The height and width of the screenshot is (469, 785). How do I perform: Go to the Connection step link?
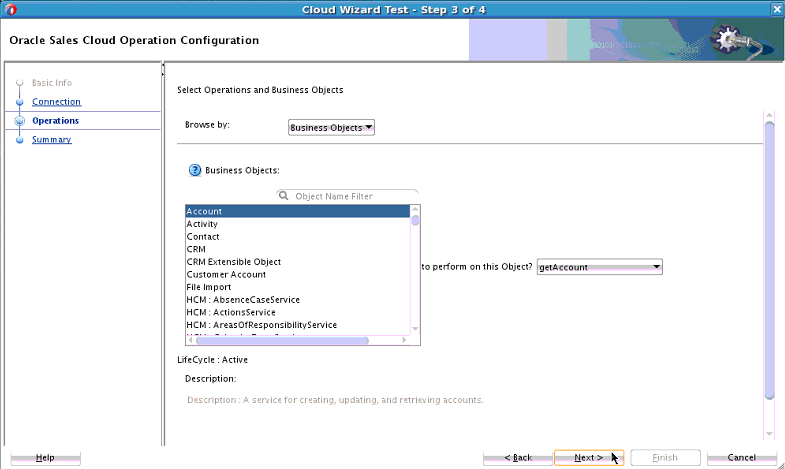click(56, 102)
